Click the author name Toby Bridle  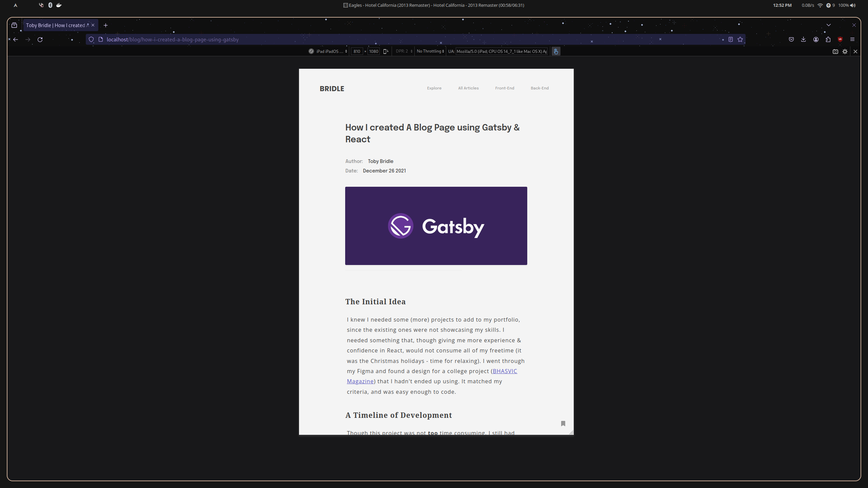[x=380, y=161]
